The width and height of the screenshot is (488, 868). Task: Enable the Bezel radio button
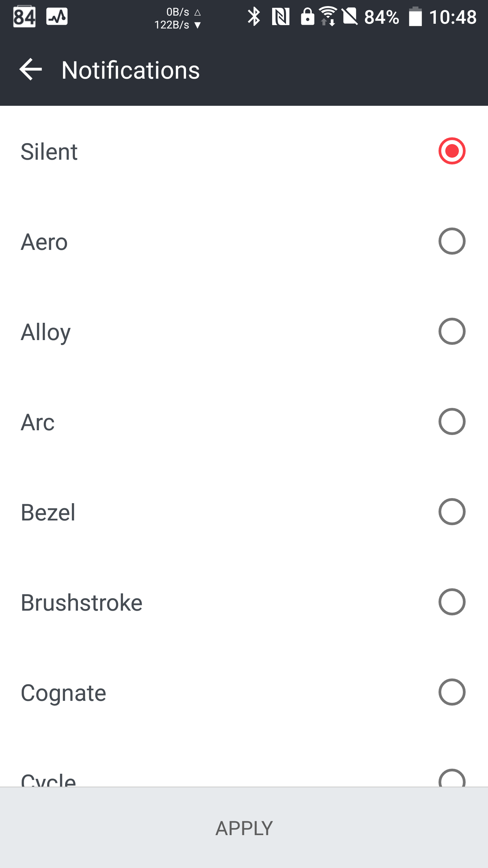point(452,512)
